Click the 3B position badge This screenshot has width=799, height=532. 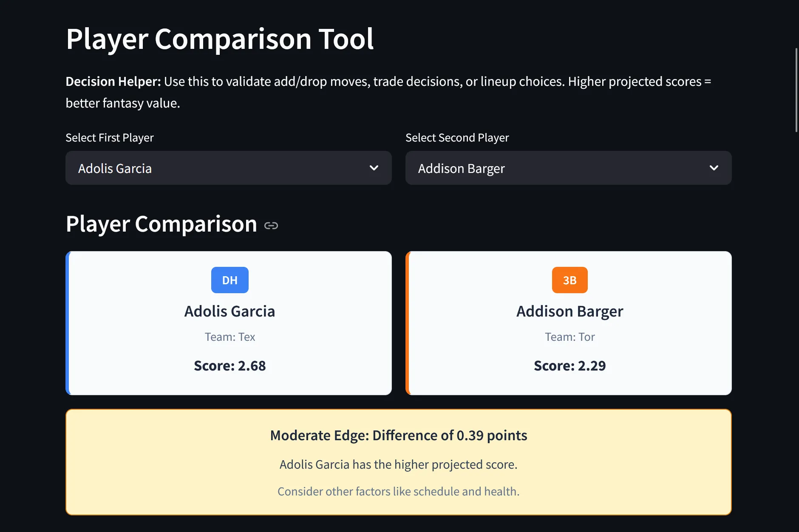[569, 280]
